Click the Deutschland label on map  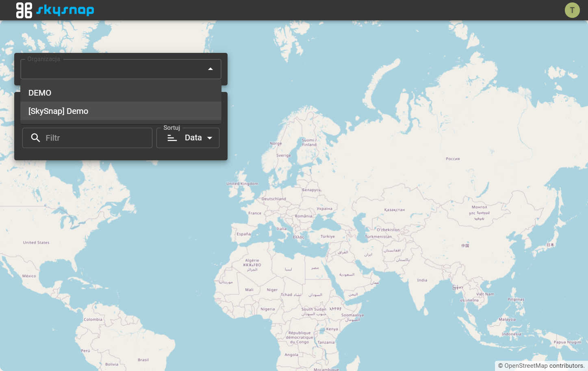[274, 199]
